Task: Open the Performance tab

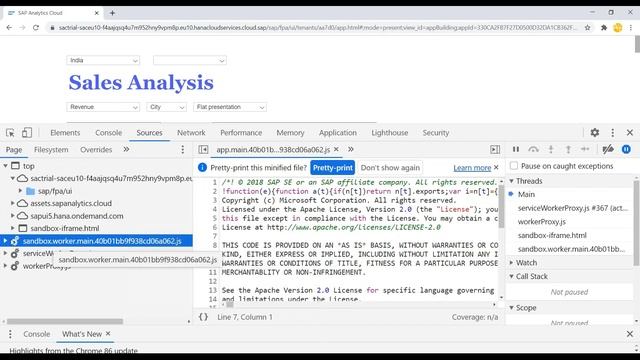Action: [x=241, y=133]
